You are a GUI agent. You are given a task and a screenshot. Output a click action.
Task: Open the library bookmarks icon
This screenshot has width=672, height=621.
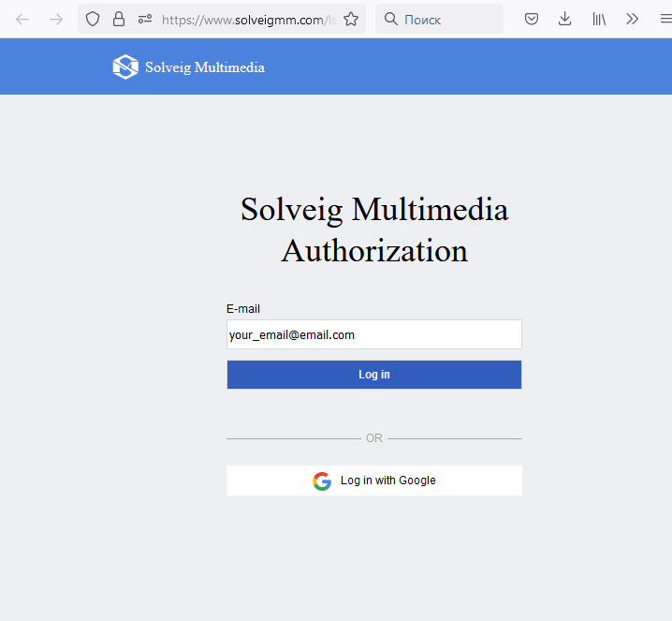click(599, 20)
